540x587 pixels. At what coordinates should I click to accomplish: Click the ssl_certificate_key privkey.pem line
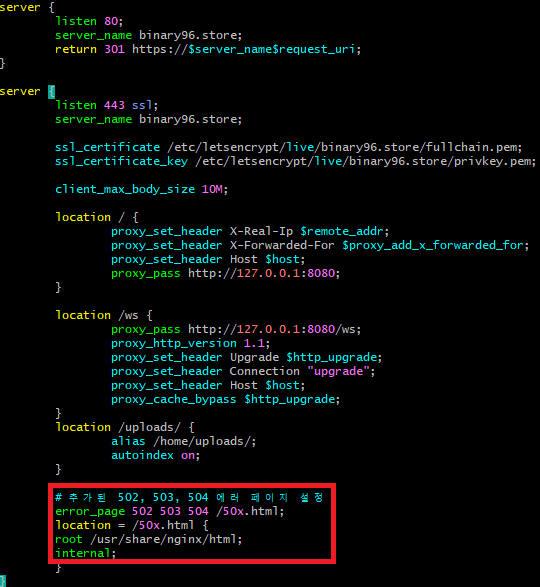[295, 161]
